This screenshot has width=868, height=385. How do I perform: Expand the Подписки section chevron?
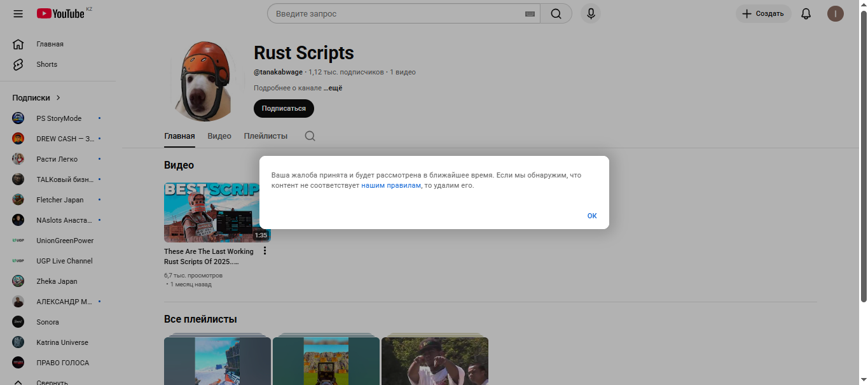[x=59, y=98]
